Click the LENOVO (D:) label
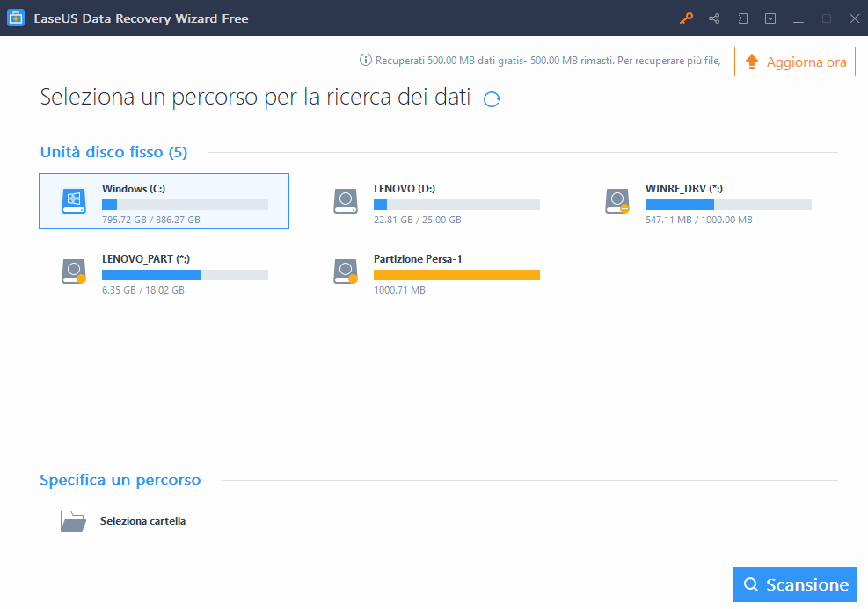 405,189
